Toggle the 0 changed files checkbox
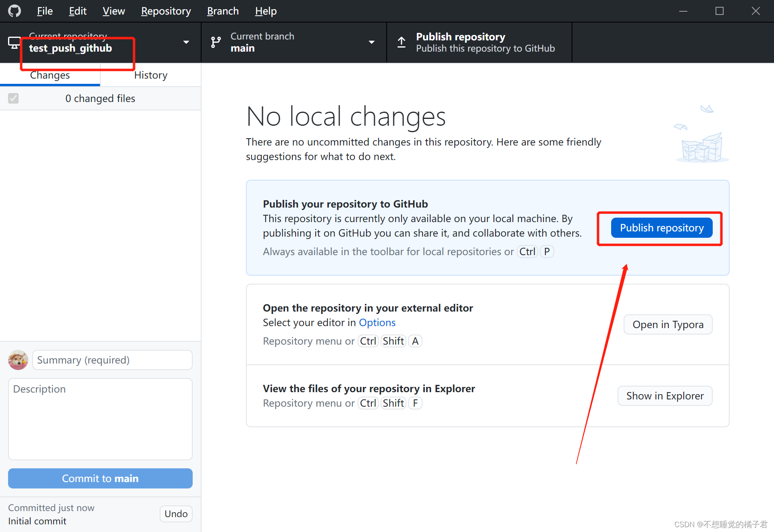Image resolution: width=774 pixels, height=532 pixels. 14,98
